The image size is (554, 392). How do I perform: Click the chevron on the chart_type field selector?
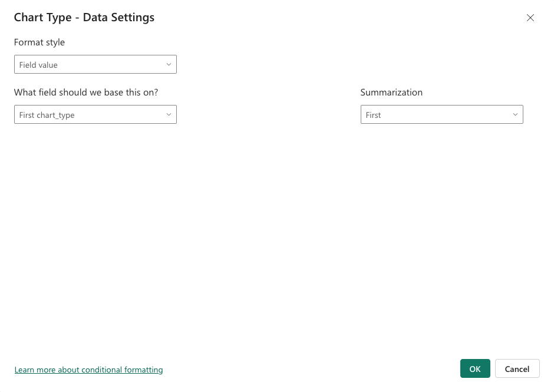(169, 114)
